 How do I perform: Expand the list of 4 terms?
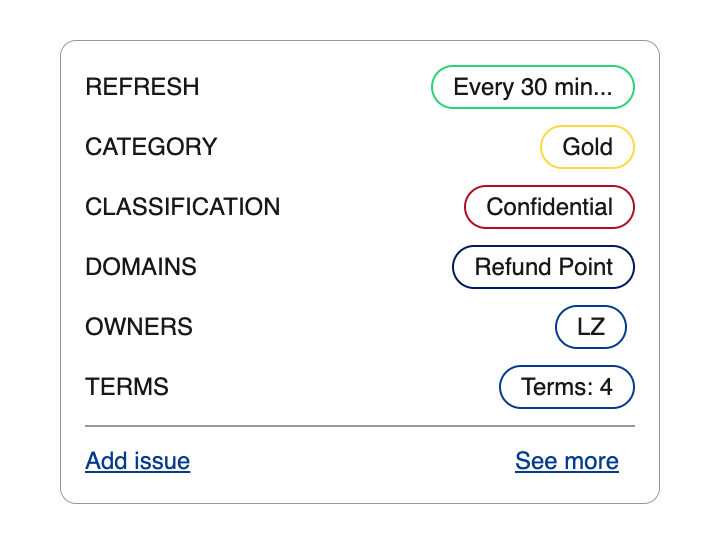click(x=566, y=387)
